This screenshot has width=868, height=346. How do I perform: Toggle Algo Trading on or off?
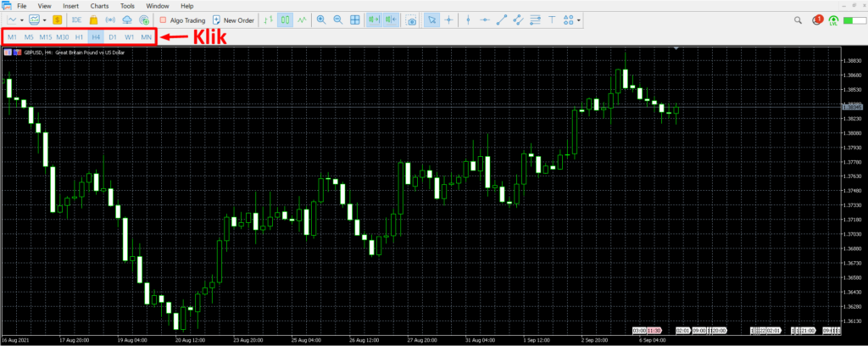coord(181,20)
